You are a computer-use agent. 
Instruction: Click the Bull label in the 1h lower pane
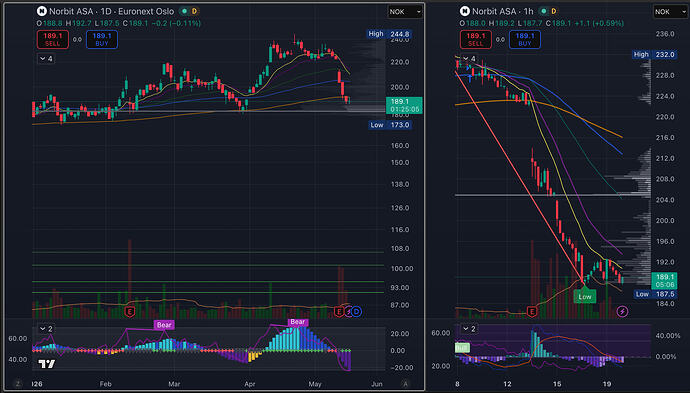tap(462, 348)
